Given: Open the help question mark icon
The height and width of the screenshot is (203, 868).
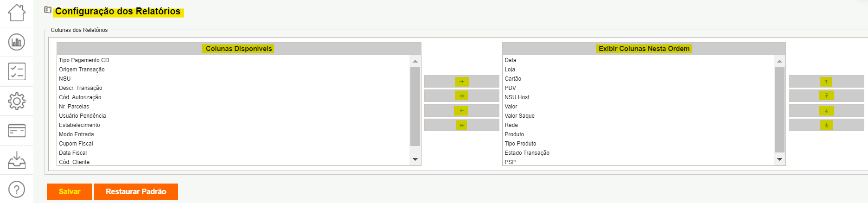Looking at the screenshot, I should pyautogui.click(x=17, y=189).
